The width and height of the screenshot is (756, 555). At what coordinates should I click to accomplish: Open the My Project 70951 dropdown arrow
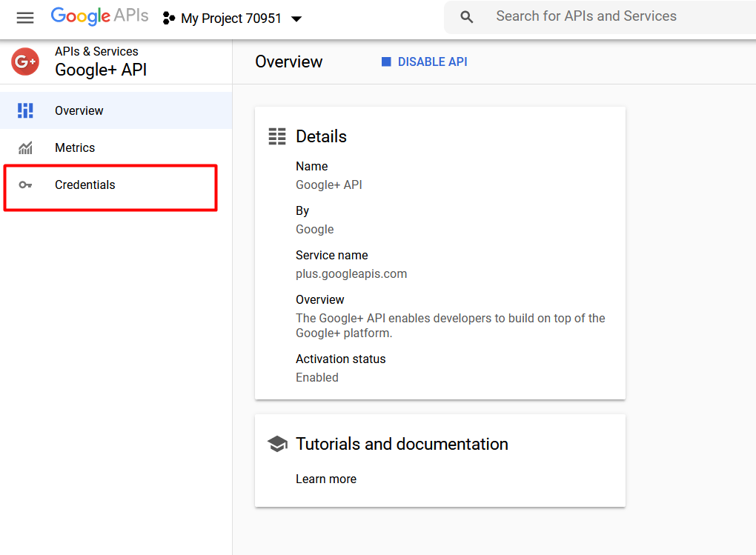296,19
